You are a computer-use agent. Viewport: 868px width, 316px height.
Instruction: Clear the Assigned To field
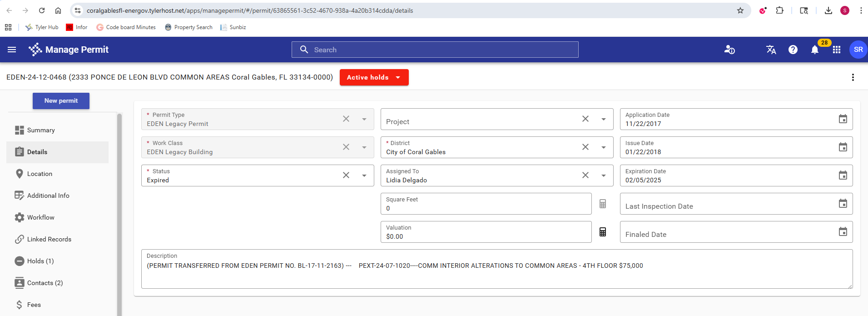point(585,176)
